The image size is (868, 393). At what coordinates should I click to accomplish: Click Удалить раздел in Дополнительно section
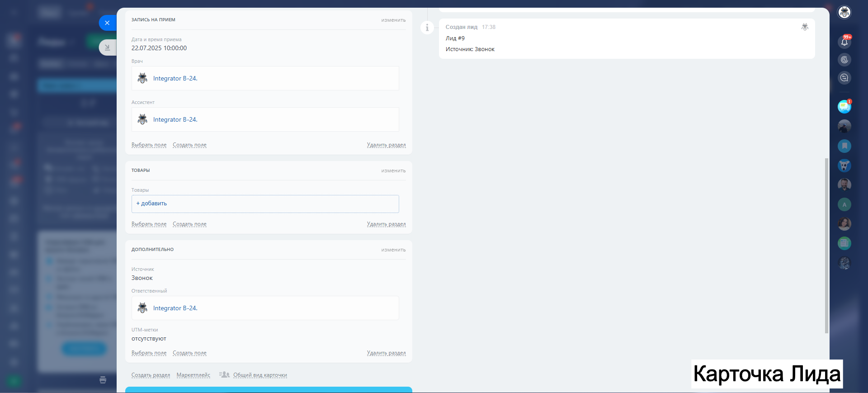[386, 353]
